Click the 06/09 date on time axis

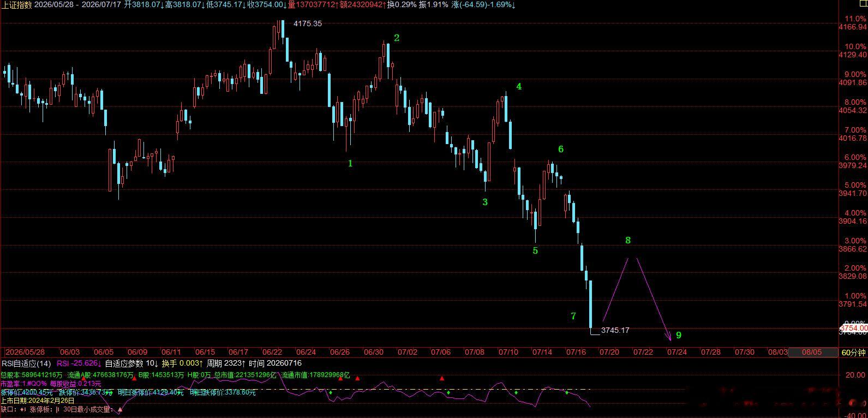(x=137, y=353)
